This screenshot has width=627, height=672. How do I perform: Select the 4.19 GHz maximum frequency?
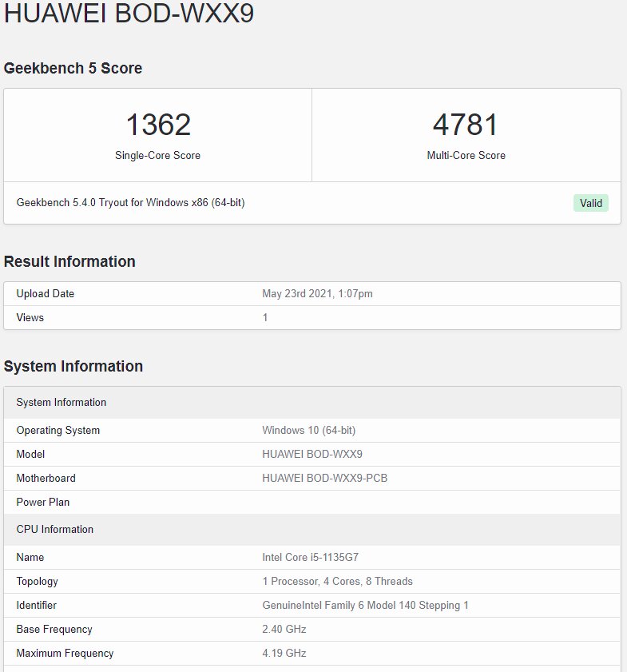tap(284, 653)
